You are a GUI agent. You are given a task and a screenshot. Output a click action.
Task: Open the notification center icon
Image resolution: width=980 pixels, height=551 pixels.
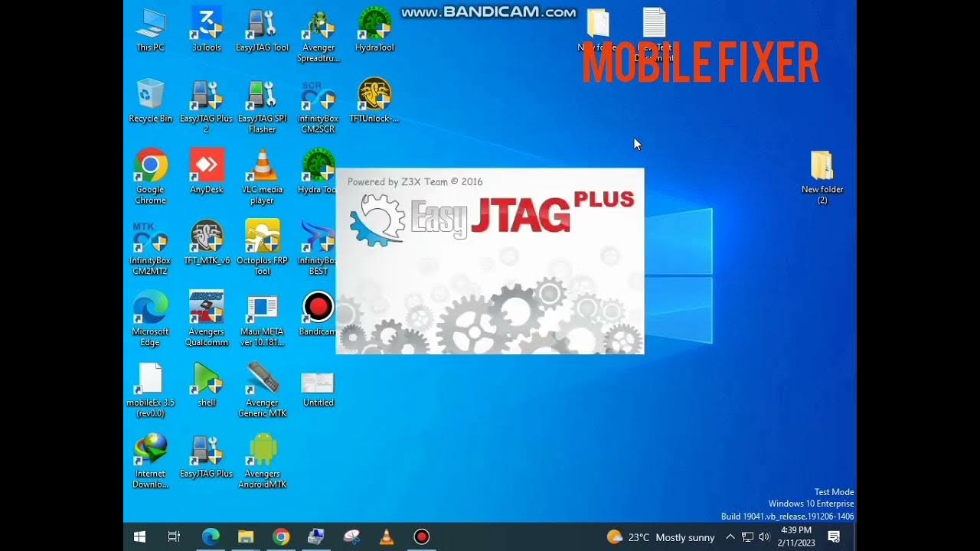[835, 537]
